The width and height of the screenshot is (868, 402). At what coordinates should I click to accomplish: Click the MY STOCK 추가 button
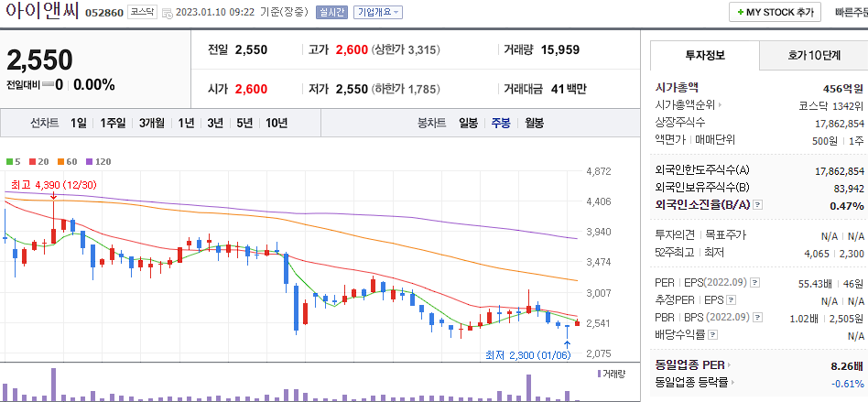click(x=775, y=12)
